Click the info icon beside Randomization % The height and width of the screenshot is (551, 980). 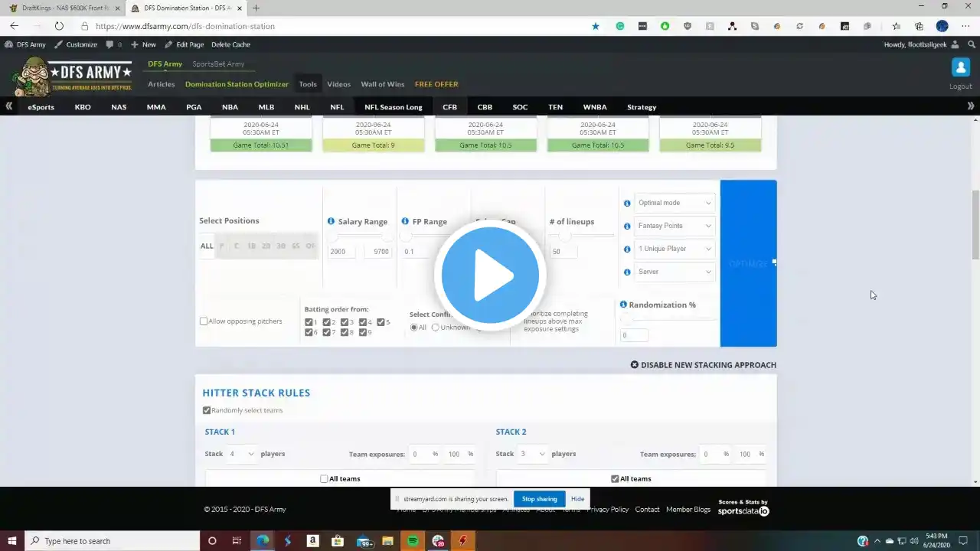pyautogui.click(x=623, y=305)
